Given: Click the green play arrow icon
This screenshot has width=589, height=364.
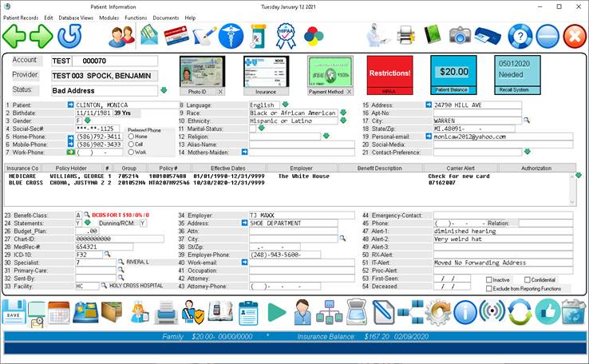Looking at the screenshot, I should pyautogui.click(x=276, y=311).
